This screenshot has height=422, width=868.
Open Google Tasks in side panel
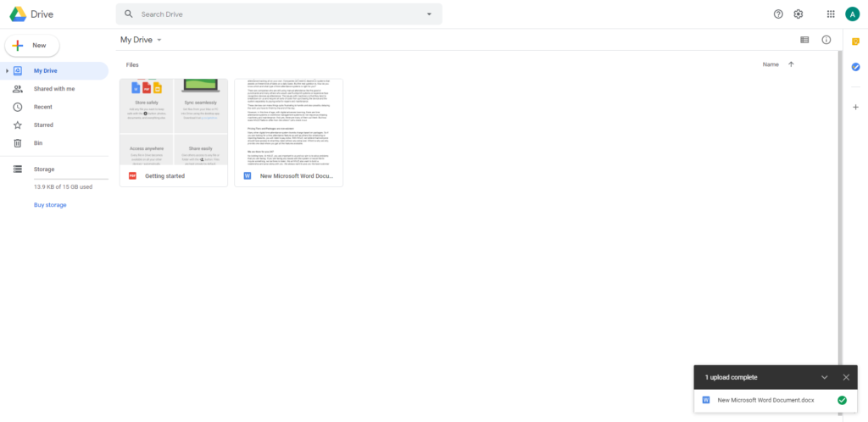[x=855, y=67]
